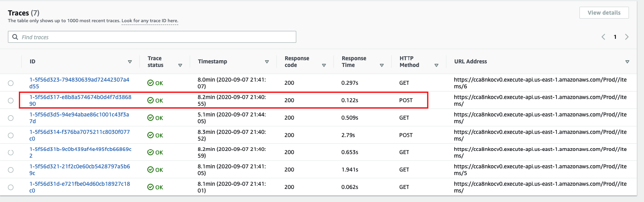The height and width of the screenshot is (202, 644).
Task: Click the page 1 pagination number
Action: [x=615, y=37]
